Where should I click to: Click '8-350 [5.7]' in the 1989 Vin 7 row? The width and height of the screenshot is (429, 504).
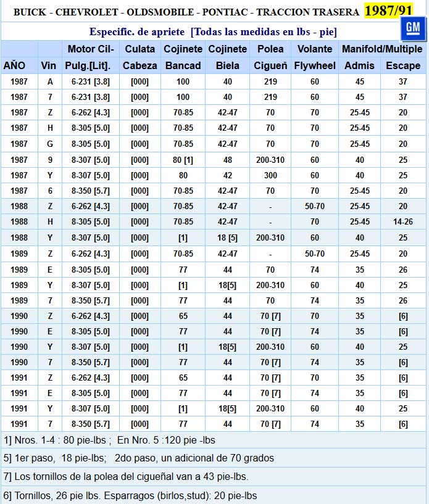[x=91, y=300]
